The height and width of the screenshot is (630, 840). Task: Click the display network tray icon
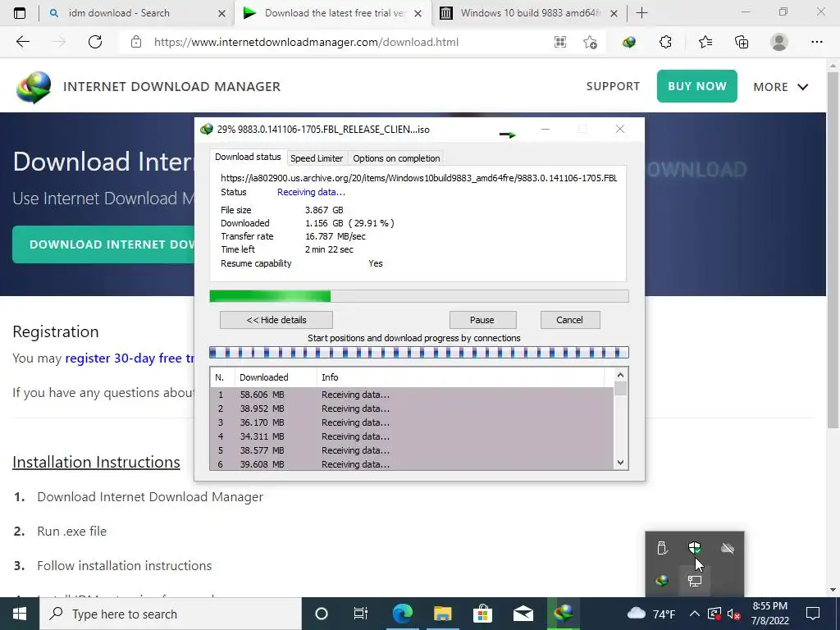click(x=694, y=581)
